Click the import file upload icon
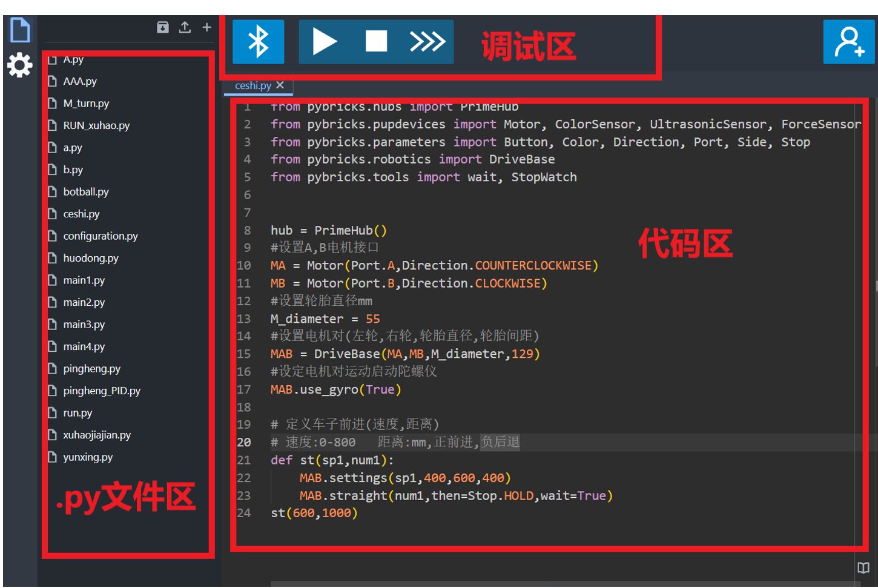Image resolution: width=878 pixels, height=588 pixels. tap(185, 27)
